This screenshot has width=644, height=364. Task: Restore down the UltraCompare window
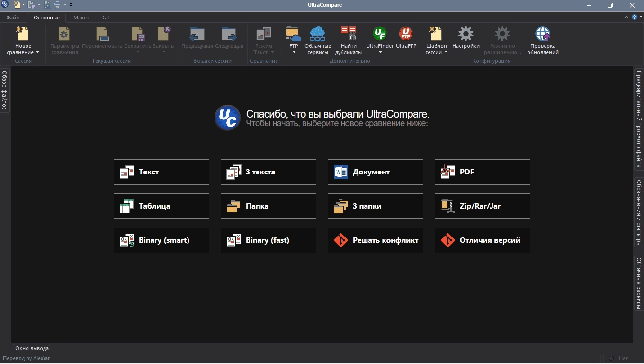coord(610,5)
